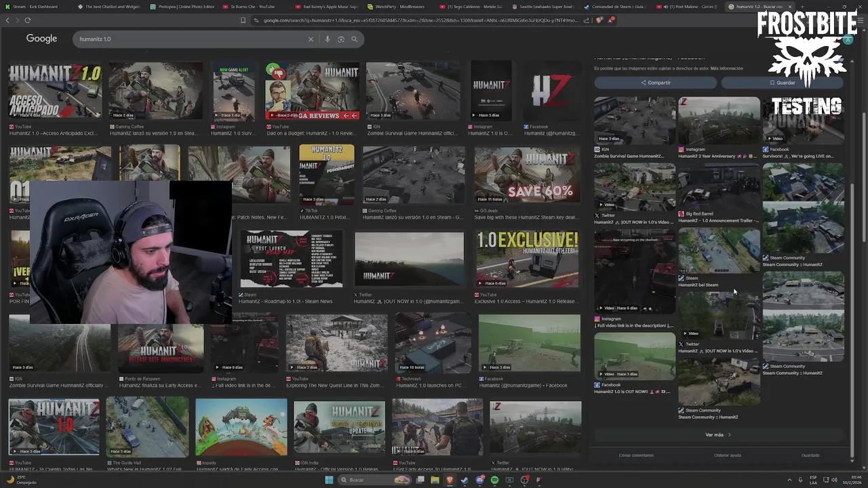Open Task View on the taskbar
This screenshot has height=488, width=868.
[420, 480]
